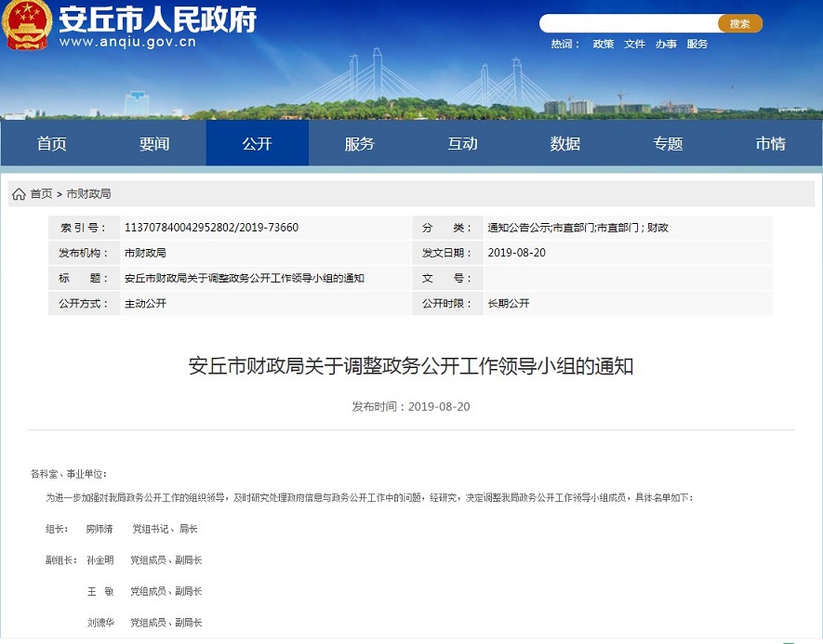Click hot word 文件 link

(x=634, y=44)
